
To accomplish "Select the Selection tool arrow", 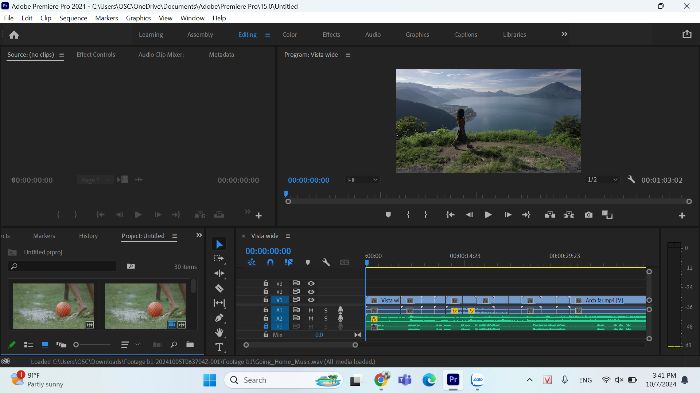I will (219, 244).
